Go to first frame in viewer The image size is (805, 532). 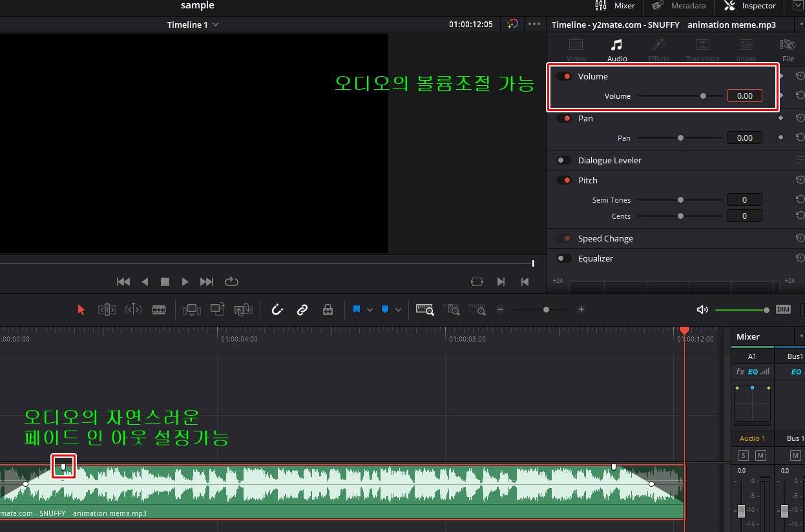(123, 281)
